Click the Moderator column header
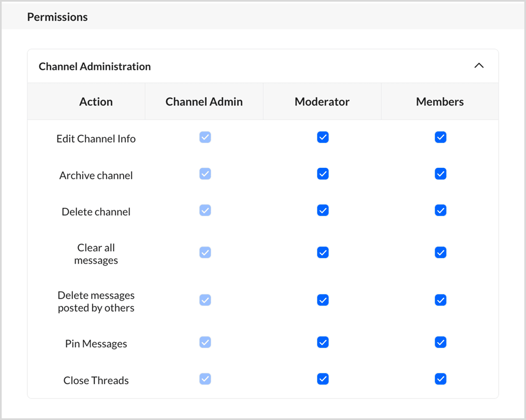Screen dimensions: 526x420 point(322,102)
